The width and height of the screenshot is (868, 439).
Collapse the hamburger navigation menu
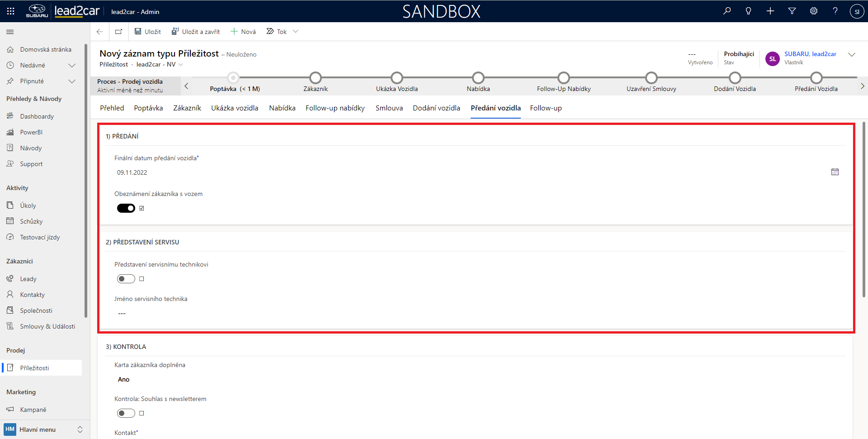coord(10,32)
